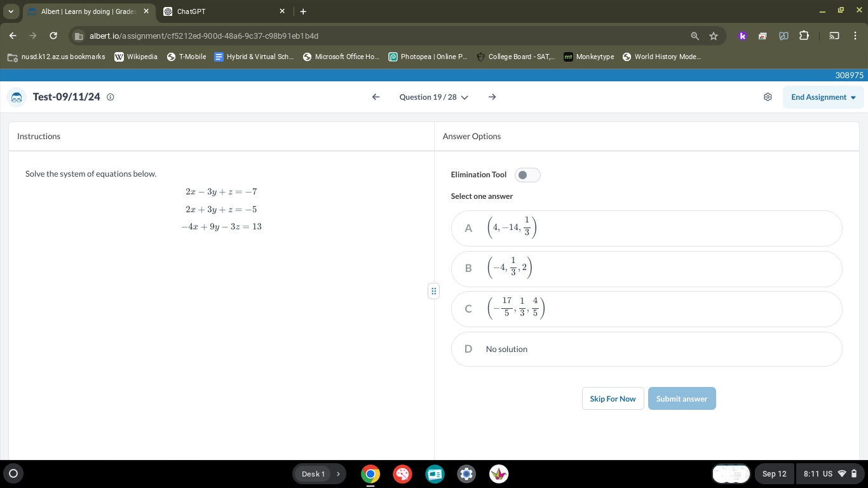Image resolution: width=868 pixels, height=488 pixels.
Task: Click the browser back arrow
Action: (x=13, y=36)
